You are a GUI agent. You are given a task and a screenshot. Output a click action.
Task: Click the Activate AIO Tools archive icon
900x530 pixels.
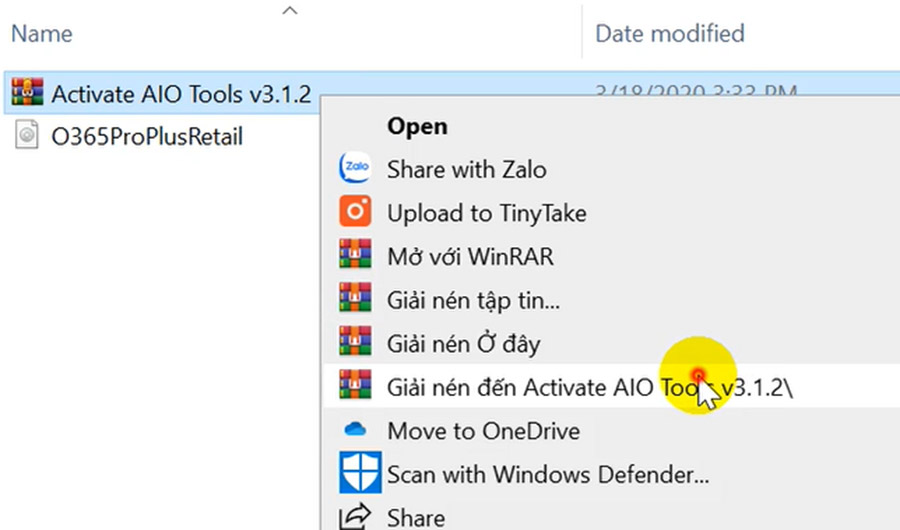[27, 92]
